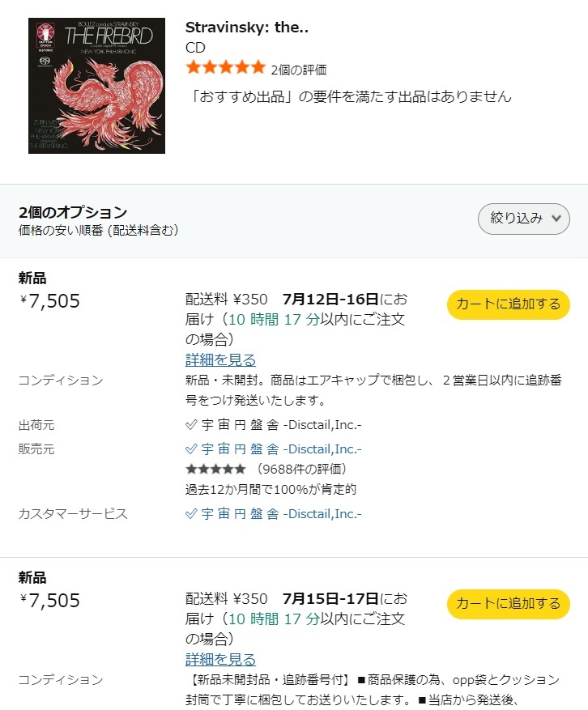Click the checkmark icon in the カスタマーサービス row
This screenshot has width=588, height=710.
click(191, 514)
